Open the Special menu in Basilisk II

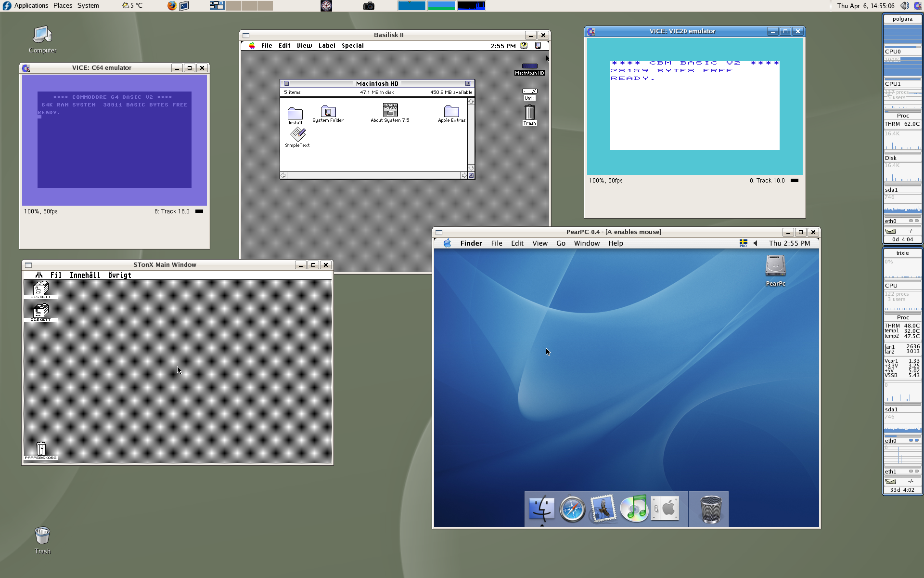tap(353, 46)
